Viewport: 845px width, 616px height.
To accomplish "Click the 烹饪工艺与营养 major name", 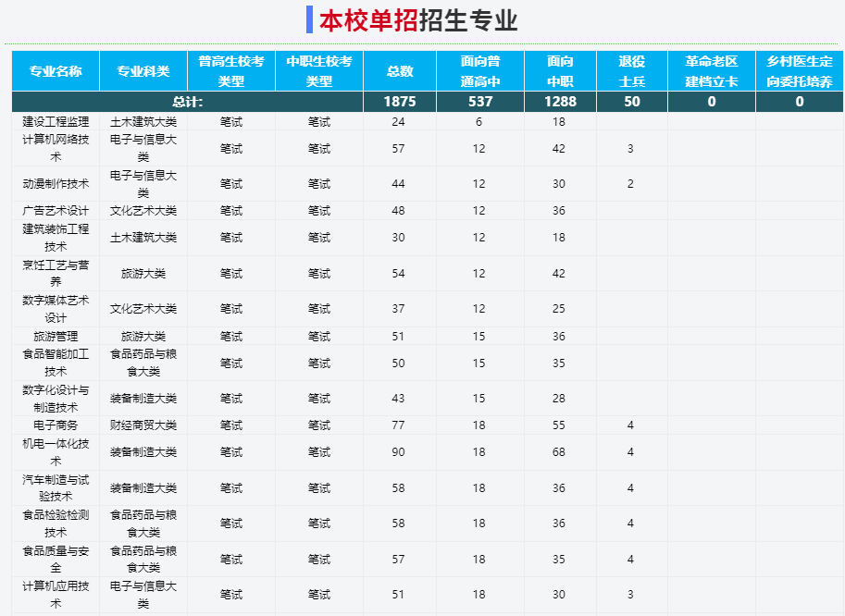I will point(56,273).
